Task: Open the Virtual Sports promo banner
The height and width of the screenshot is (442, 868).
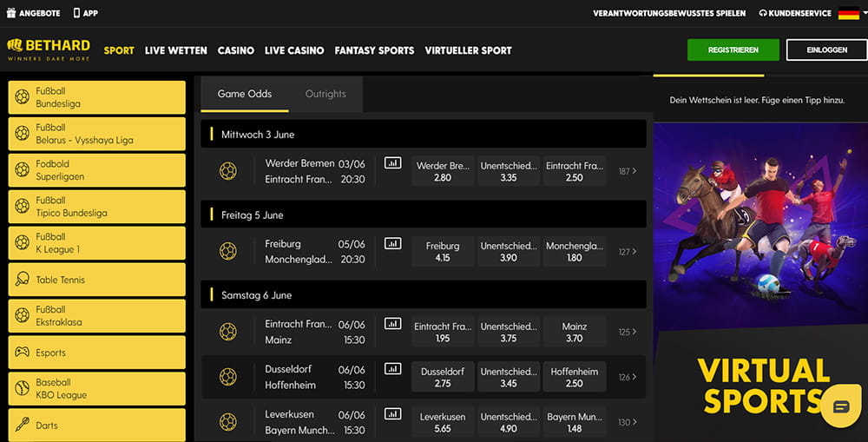Action: (x=760, y=282)
